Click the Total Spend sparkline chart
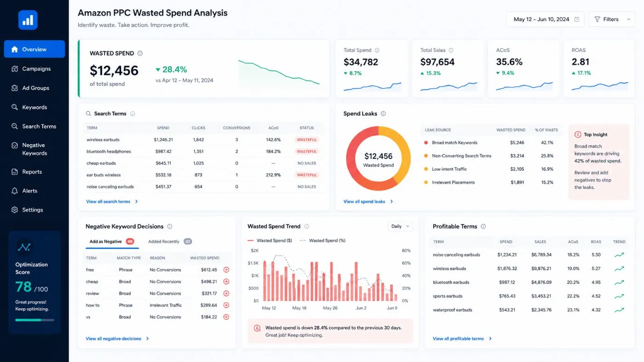 click(372, 86)
